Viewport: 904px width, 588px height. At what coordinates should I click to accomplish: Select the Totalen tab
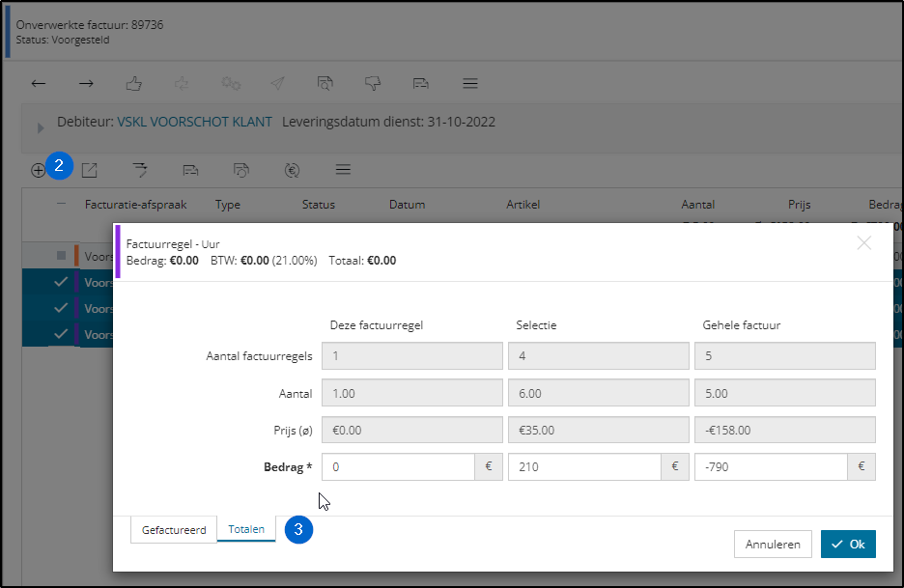pos(246,529)
